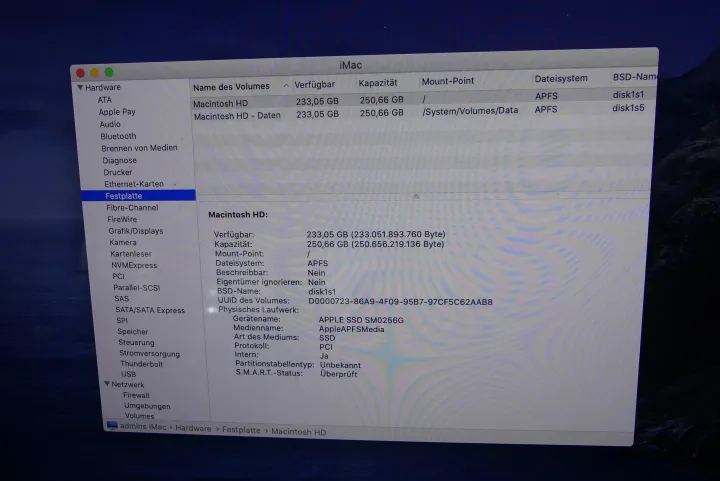Click the disk1s1 cell in the table

tap(628, 95)
